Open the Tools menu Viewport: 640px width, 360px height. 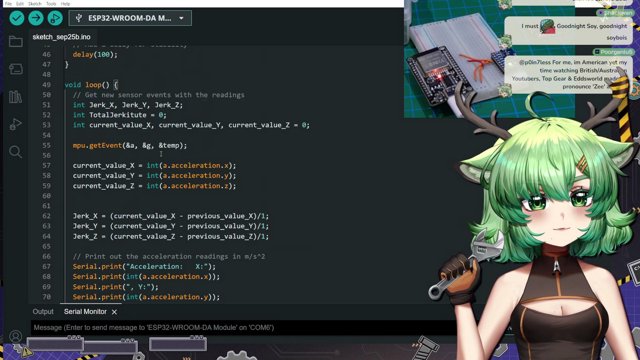[x=51, y=4]
